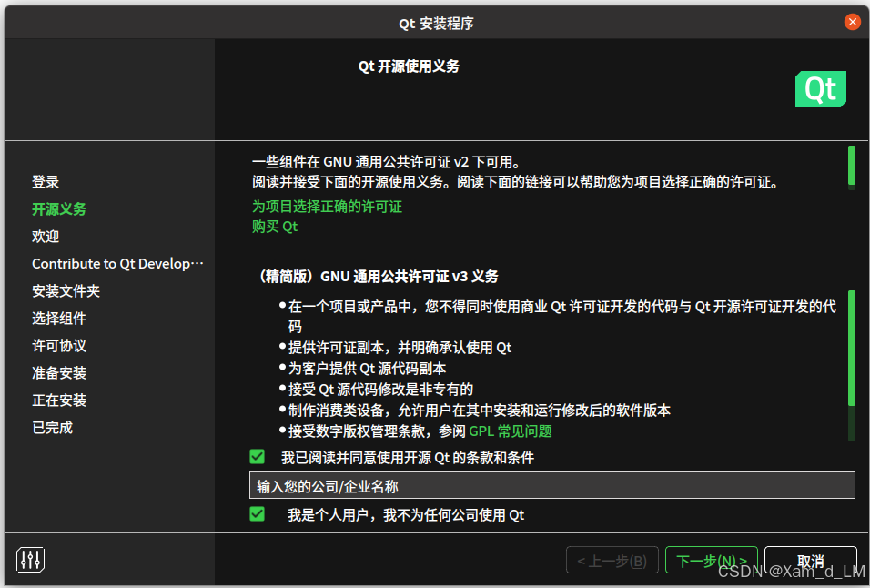Focus the company/business name input field
The width and height of the screenshot is (870, 588).
click(x=552, y=486)
